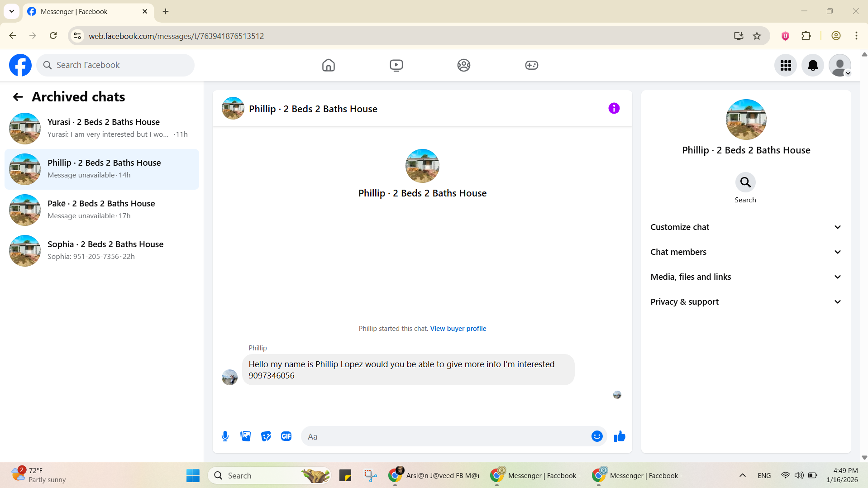This screenshot has height=488, width=868.
Task: Expand Media, files and links section
Action: (746, 277)
